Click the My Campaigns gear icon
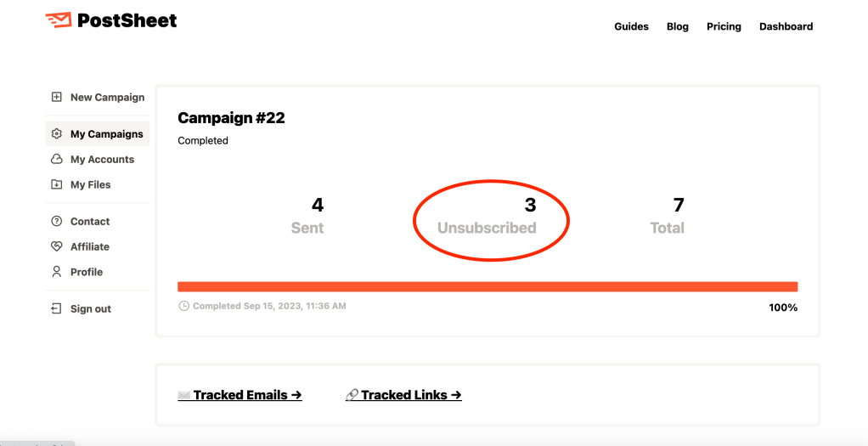 [57, 134]
